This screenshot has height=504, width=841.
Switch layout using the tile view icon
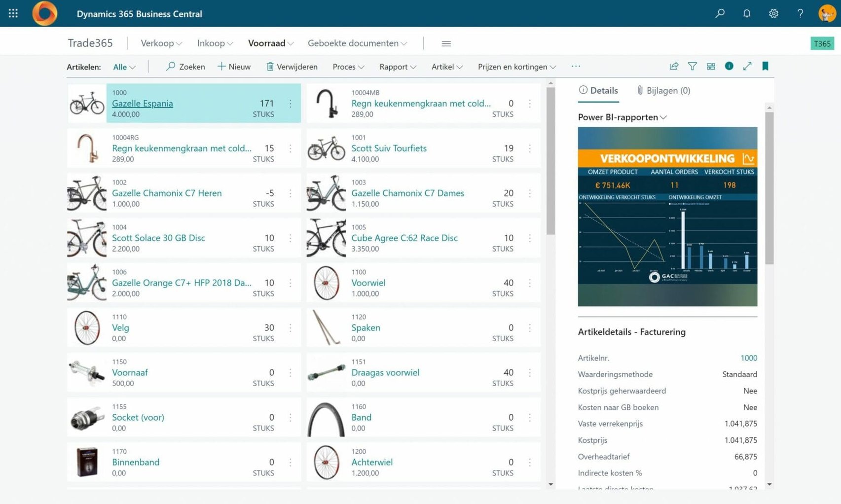coord(711,66)
